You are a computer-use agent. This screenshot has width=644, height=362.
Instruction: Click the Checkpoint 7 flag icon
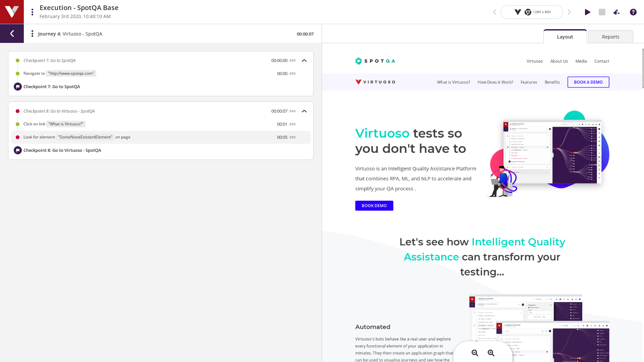18,86
